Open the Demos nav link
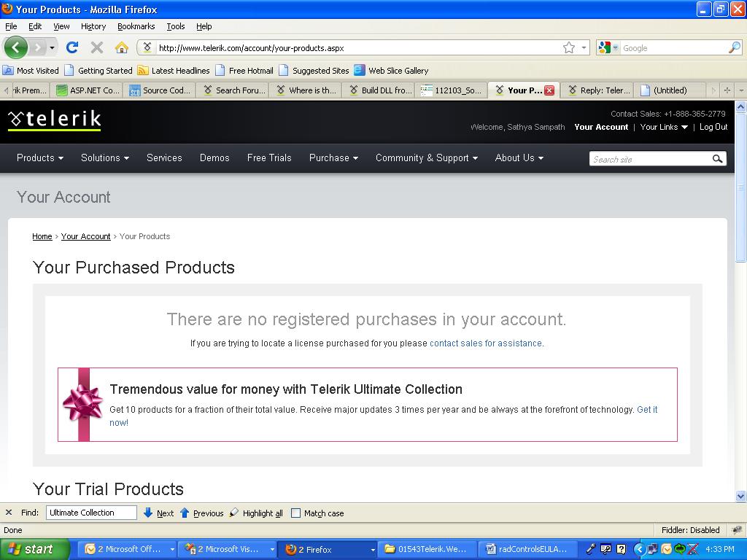Viewport: 747px width, 560px height. tap(214, 157)
